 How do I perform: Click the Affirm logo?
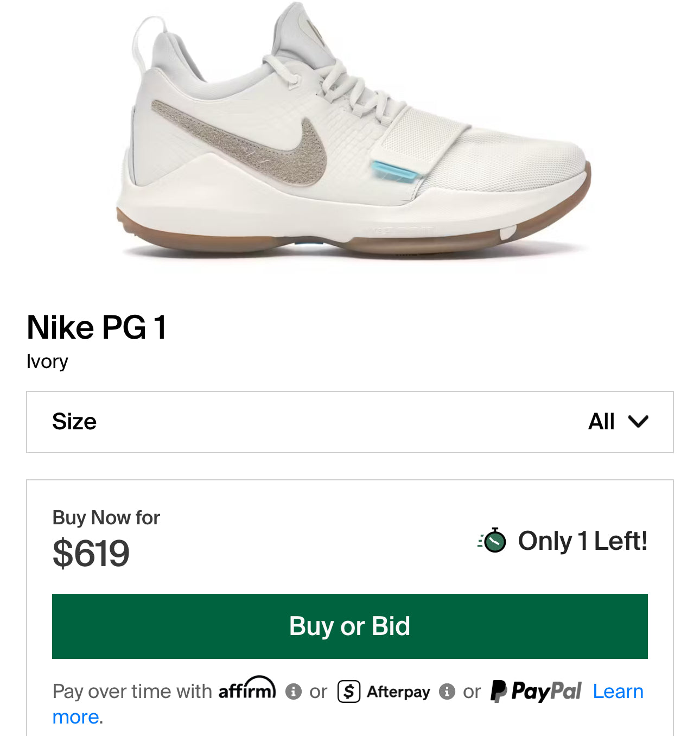pos(247,689)
